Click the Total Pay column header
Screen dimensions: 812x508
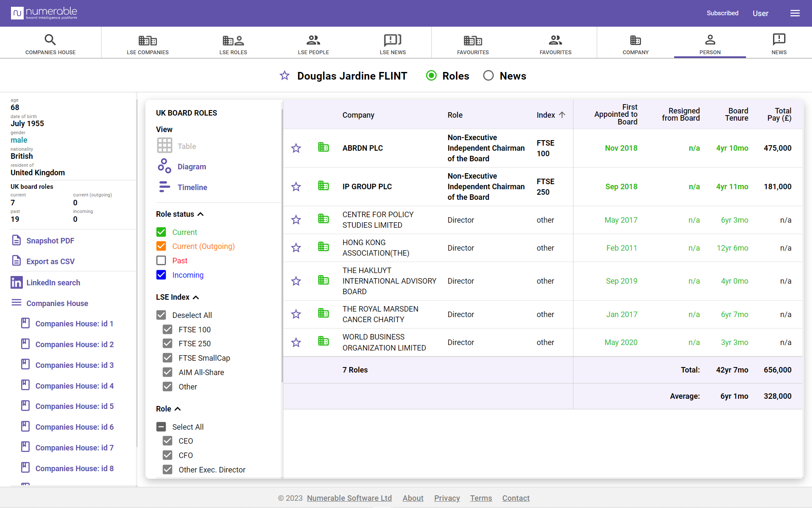(779, 114)
